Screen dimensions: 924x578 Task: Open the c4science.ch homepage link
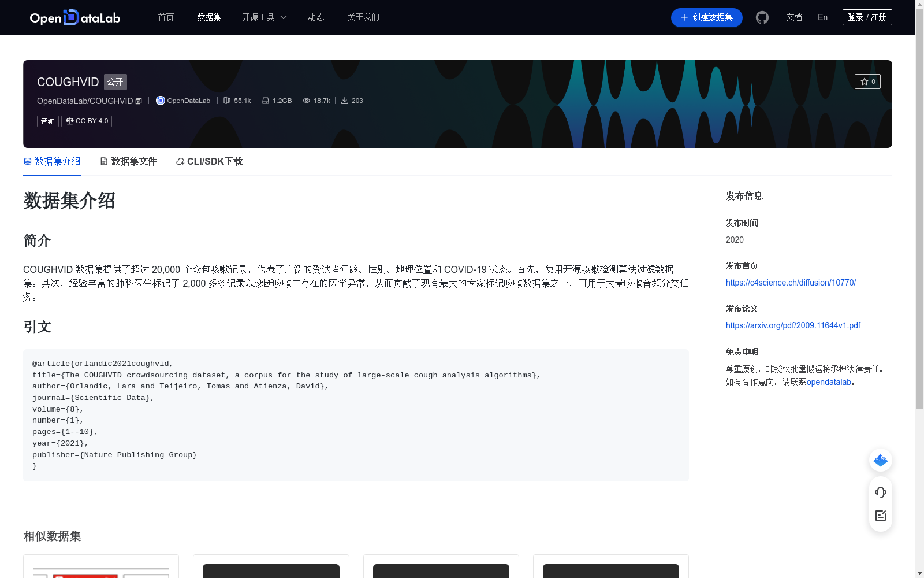[791, 283]
